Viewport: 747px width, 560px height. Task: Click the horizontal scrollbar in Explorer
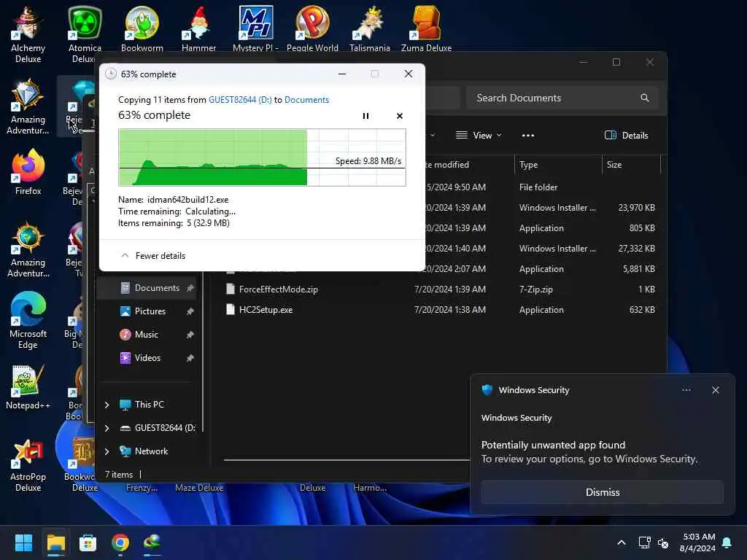click(x=347, y=460)
